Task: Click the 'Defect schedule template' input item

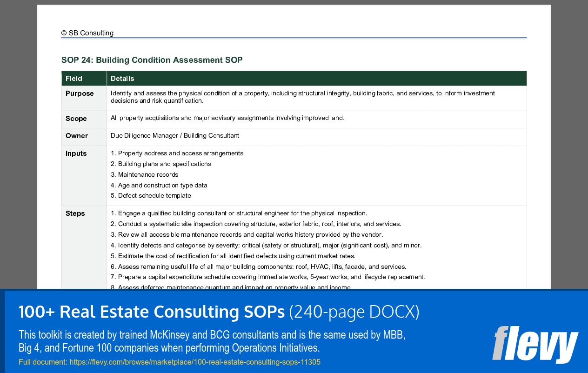Action: pos(151,195)
